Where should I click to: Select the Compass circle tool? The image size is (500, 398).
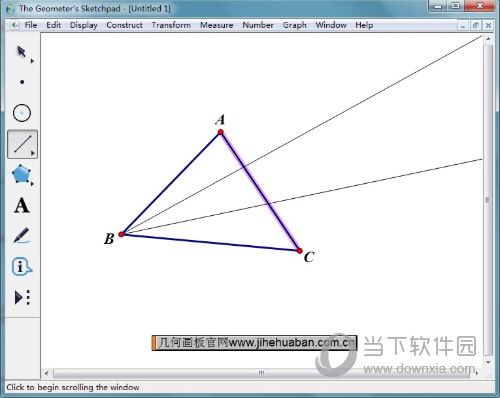pos(22,113)
